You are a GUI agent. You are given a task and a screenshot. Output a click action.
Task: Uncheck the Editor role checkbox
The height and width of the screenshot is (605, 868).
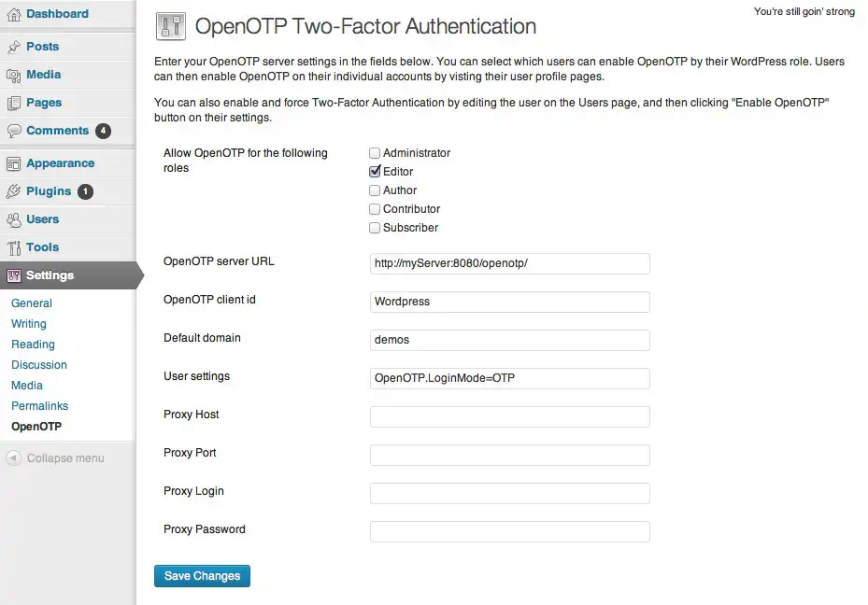coord(375,172)
